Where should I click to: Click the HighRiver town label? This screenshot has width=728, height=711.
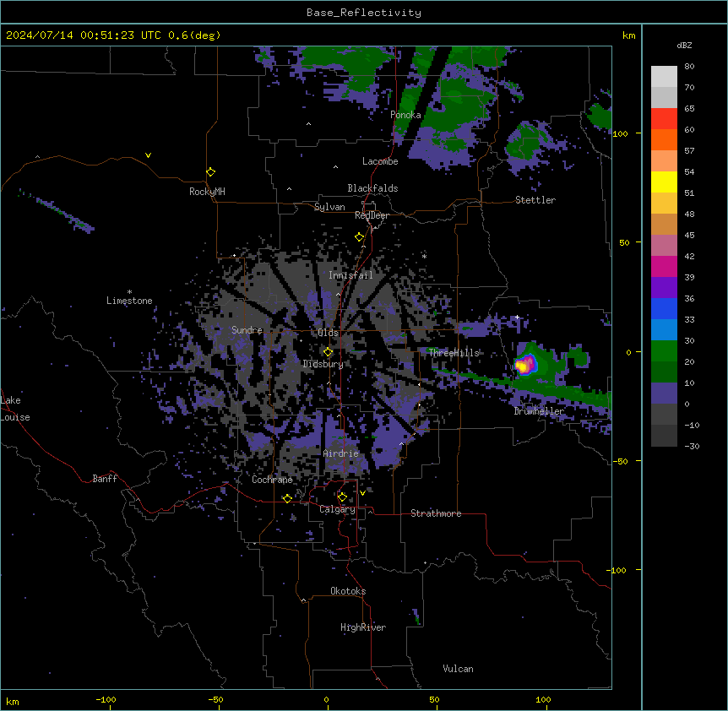(363, 627)
